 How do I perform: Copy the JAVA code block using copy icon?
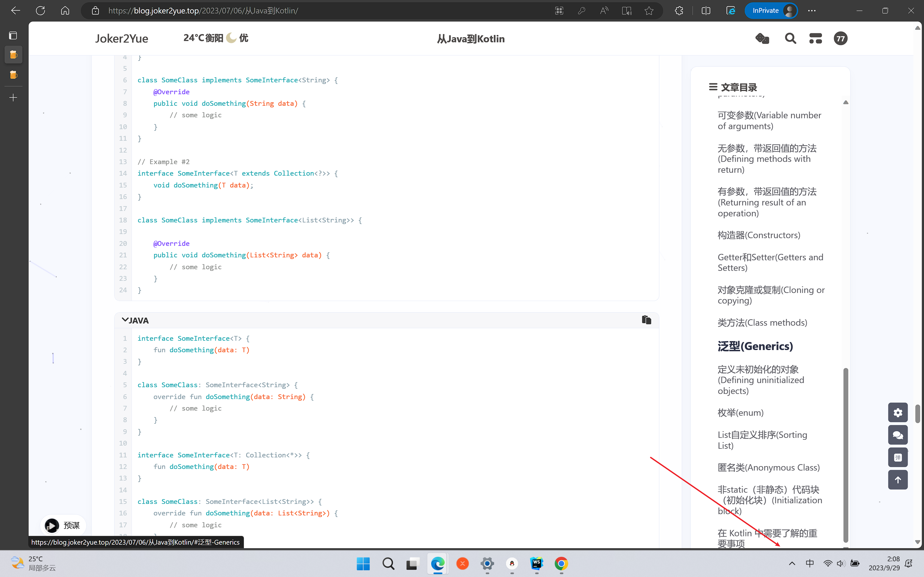tap(646, 320)
